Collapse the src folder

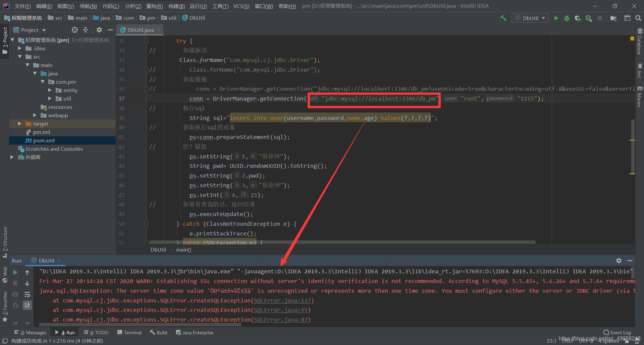click(20, 57)
